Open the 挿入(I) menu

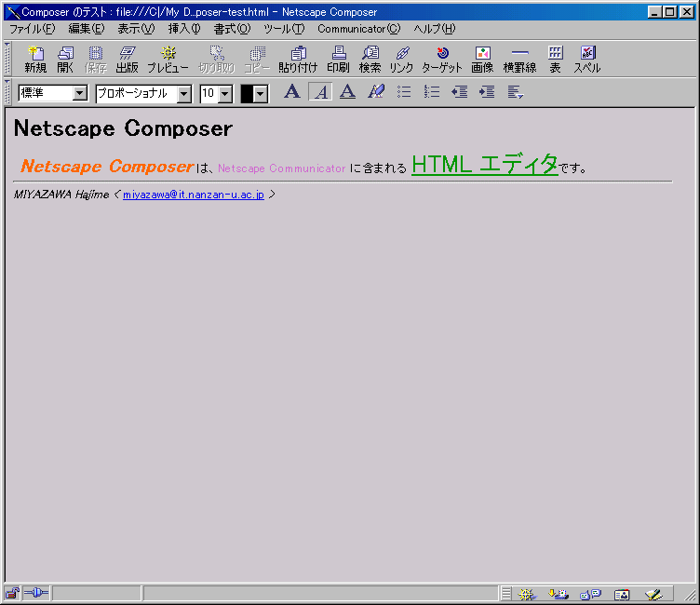(x=184, y=29)
